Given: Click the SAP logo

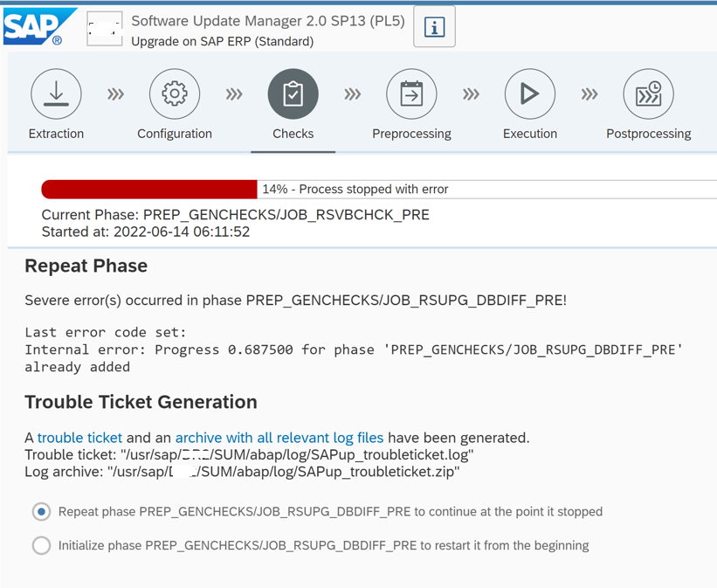Looking at the screenshot, I should (x=39, y=26).
